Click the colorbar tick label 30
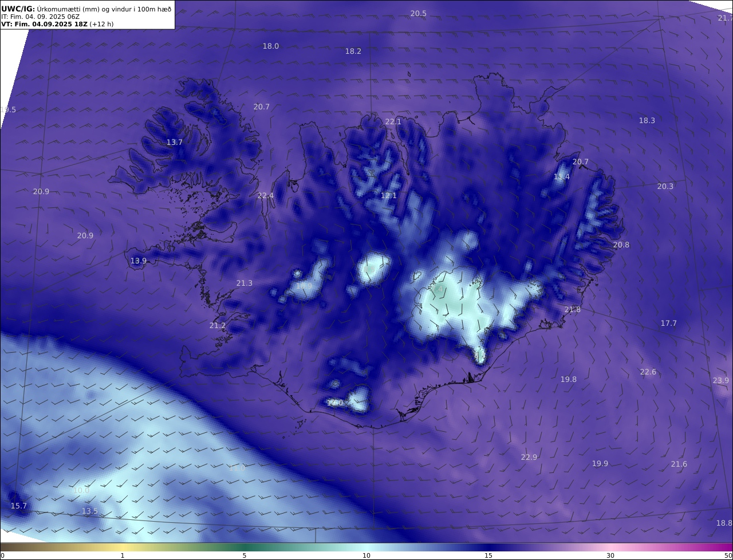Screen dimensions: 733x560 [610, 555]
